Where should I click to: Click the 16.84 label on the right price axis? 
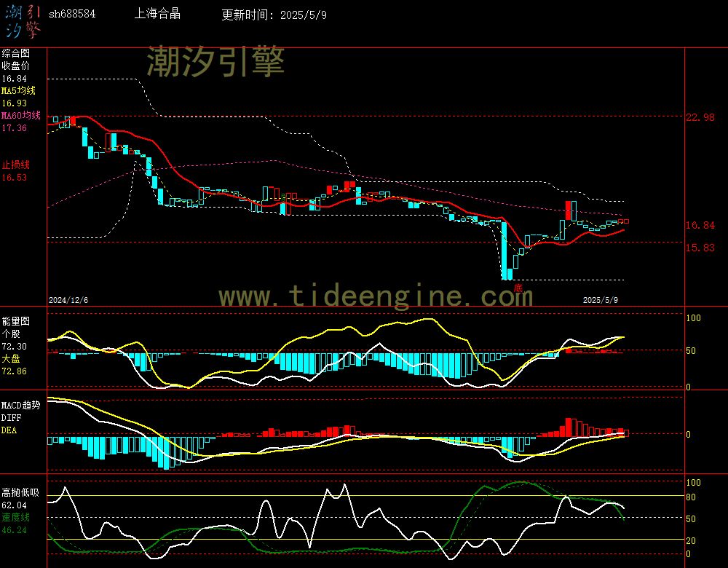click(x=700, y=225)
